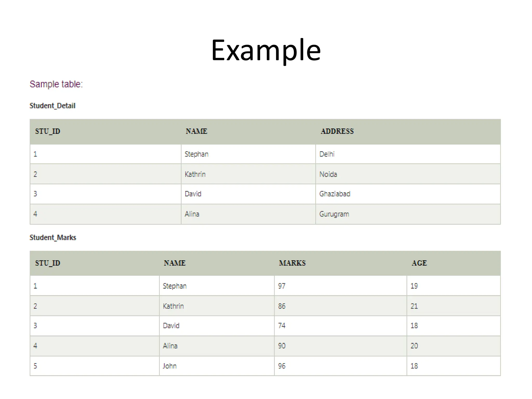Select David's marks value 74
Screen dimensions: 532x399
point(282,326)
